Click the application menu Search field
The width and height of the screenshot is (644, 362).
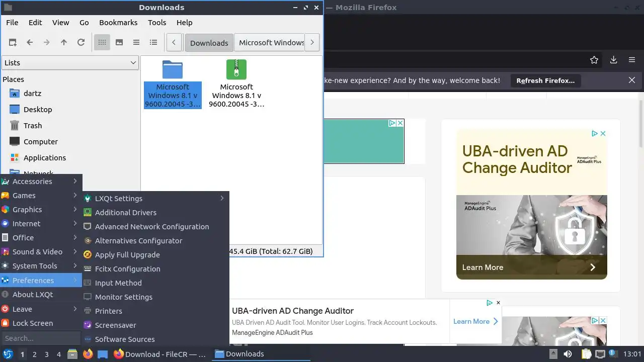pos(41,338)
